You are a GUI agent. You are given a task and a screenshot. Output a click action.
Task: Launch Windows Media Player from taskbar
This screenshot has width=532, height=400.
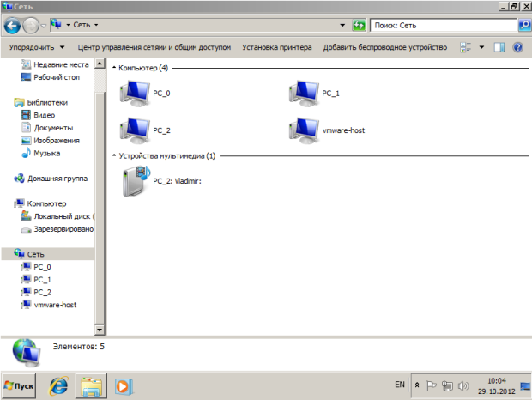tap(124, 386)
